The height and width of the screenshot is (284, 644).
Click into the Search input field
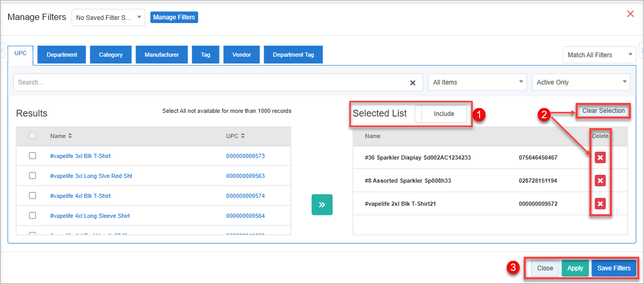(x=210, y=82)
